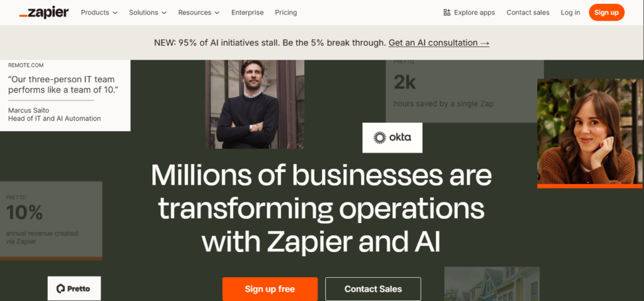Open the Pricing page

(286, 13)
